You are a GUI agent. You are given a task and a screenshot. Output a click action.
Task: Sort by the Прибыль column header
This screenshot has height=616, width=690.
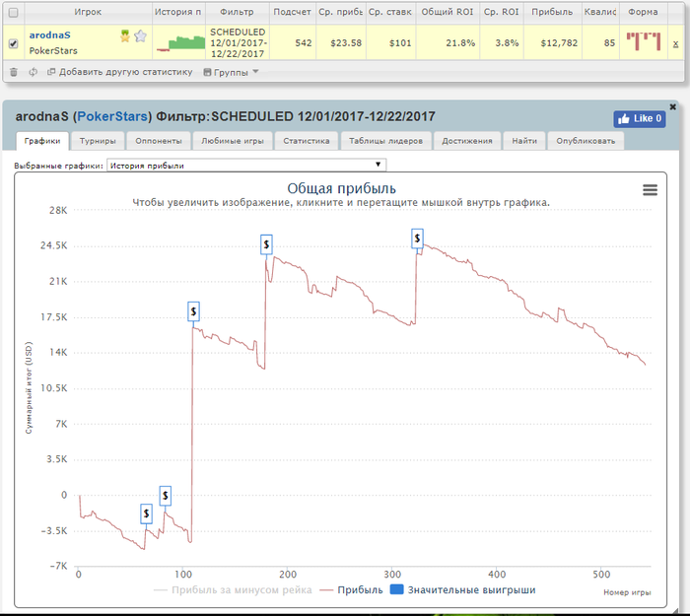(552, 12)
